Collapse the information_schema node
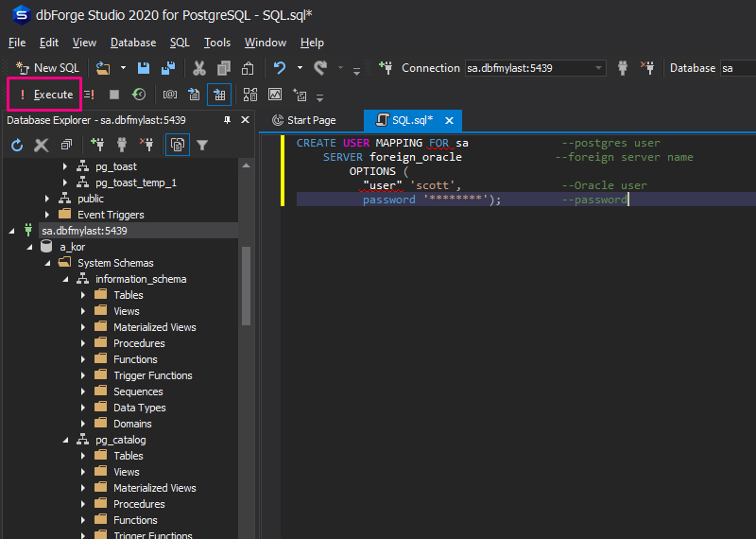 65,279
